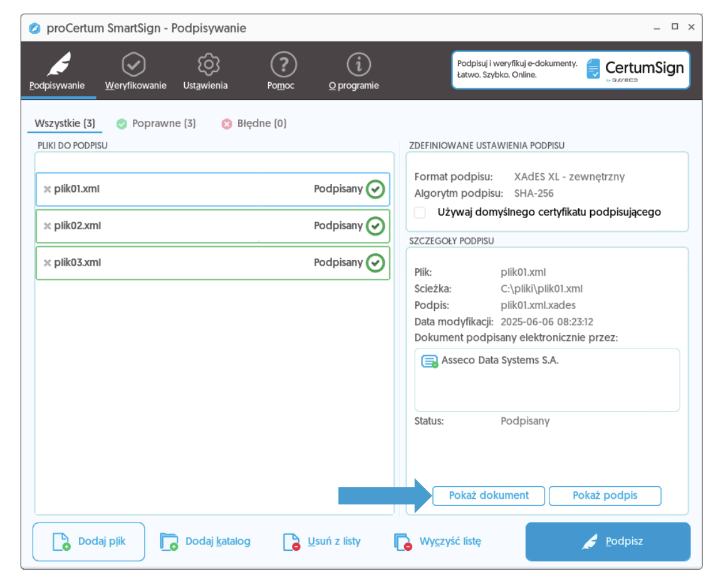Click green signed status icon for plik01.xml
Image resolution: width=728 pixels, height=579 pixels.
[x=375, y=189]
